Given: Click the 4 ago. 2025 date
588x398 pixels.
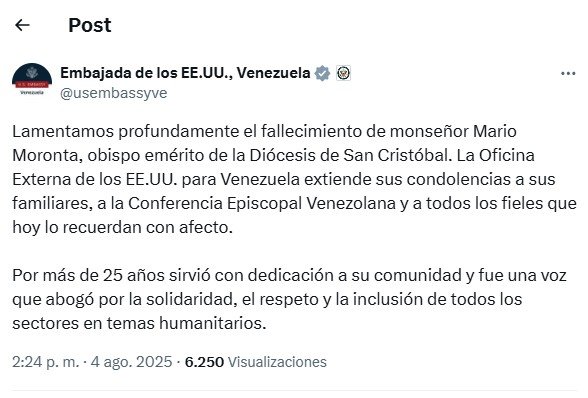Looking at the screenshot, I should (131, 362).
